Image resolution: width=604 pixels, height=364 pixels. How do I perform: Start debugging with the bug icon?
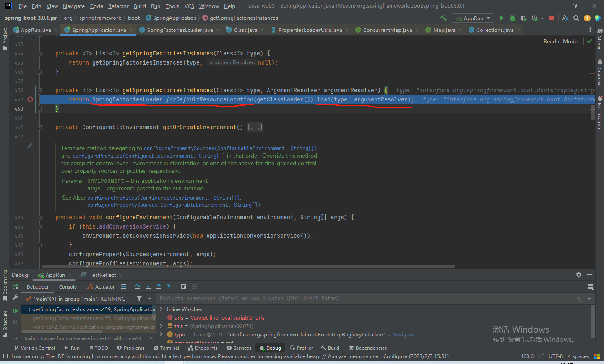(513, 18)
